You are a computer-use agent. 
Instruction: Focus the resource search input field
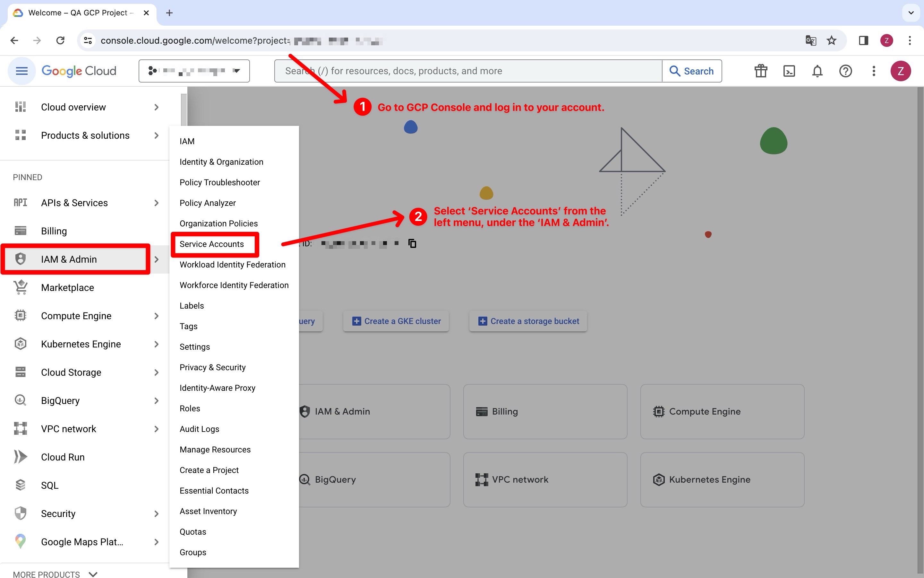point(468,71)
